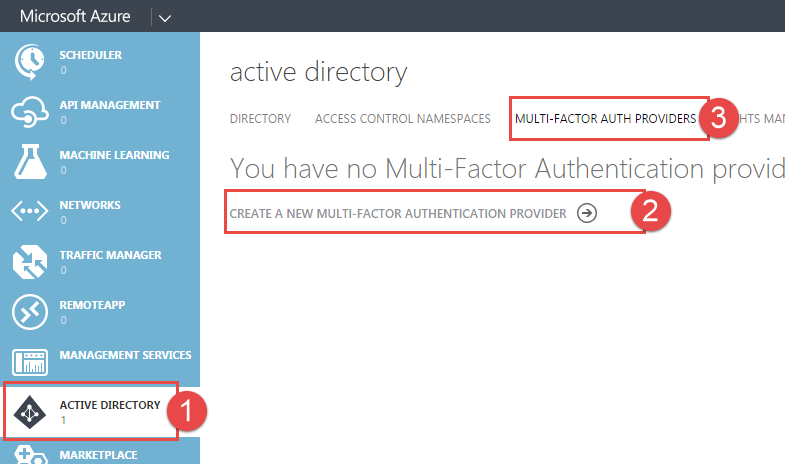The height and width of the screenshot is (464, 785).
Task: Open the Management Services icon
Action: pyautogui.click(x=30, y=362)
